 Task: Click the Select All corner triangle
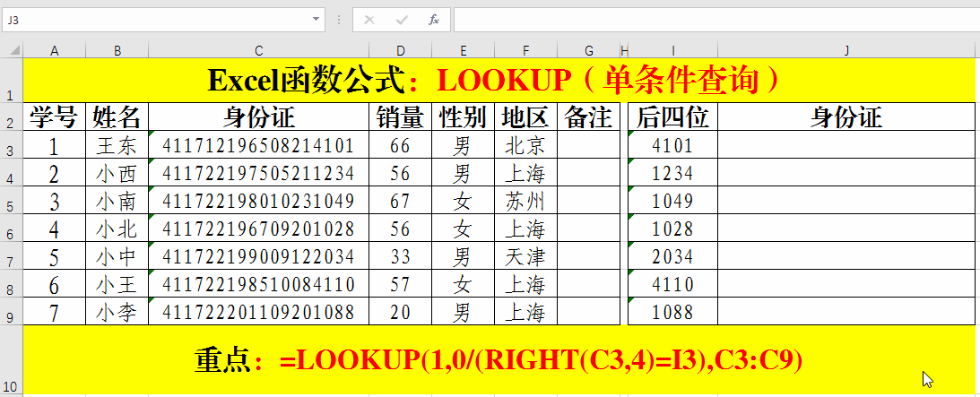[13, 50]
